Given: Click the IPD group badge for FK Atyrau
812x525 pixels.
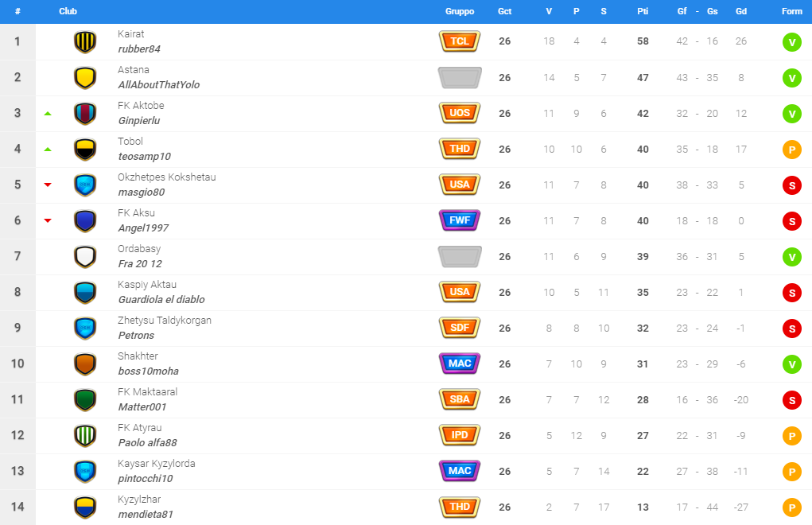Looking at the screenshot, I should tap(460, 435).
